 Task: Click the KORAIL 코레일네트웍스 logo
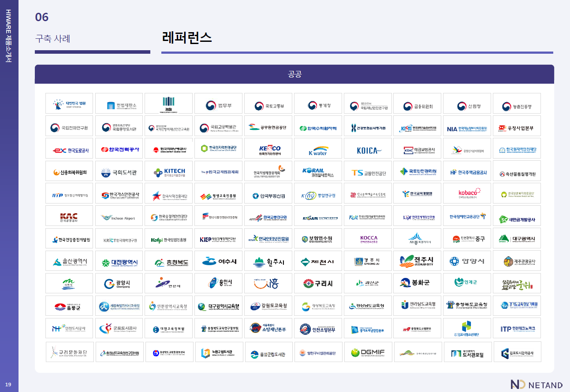pos(318,171)
